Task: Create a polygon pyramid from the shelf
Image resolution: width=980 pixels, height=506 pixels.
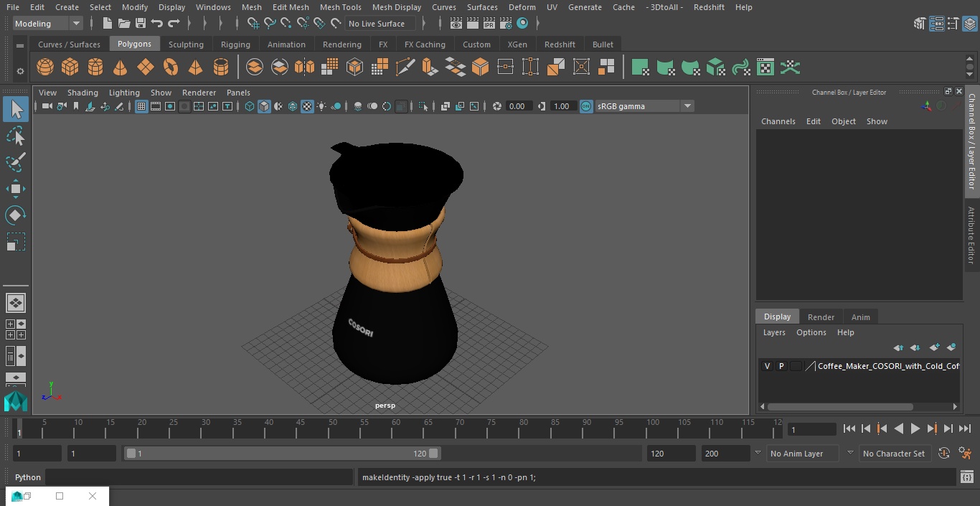Action: click(x=195, y=67)
